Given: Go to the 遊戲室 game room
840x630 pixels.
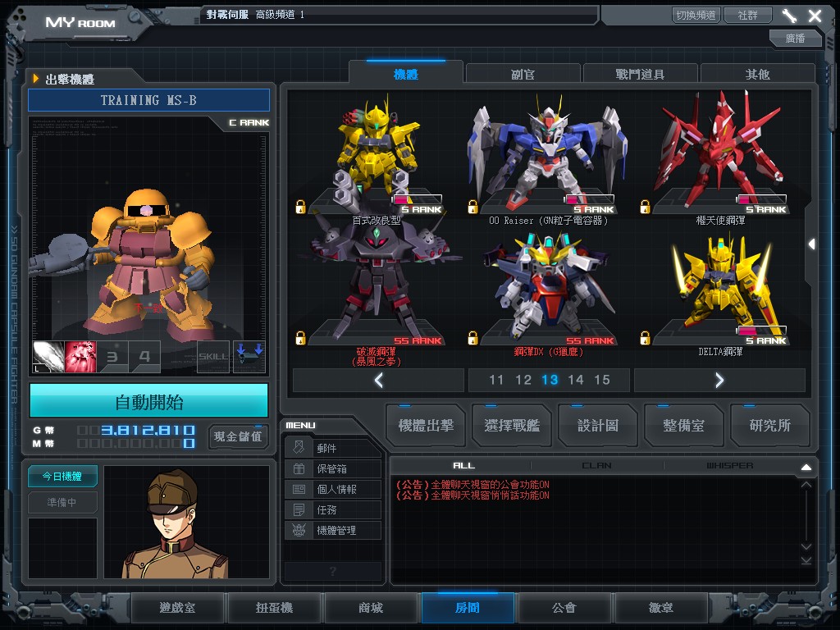Looking at the screenshot, I should click(x=177, y=608).
